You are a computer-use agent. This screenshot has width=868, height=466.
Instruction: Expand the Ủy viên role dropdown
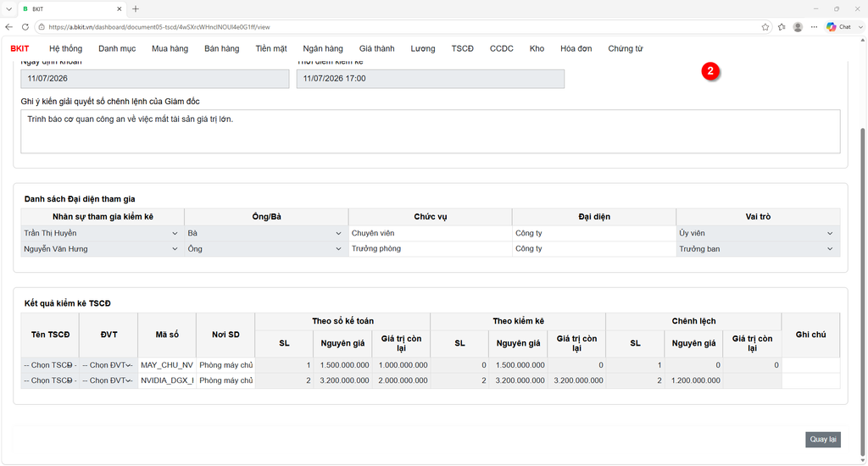point(758,233)
